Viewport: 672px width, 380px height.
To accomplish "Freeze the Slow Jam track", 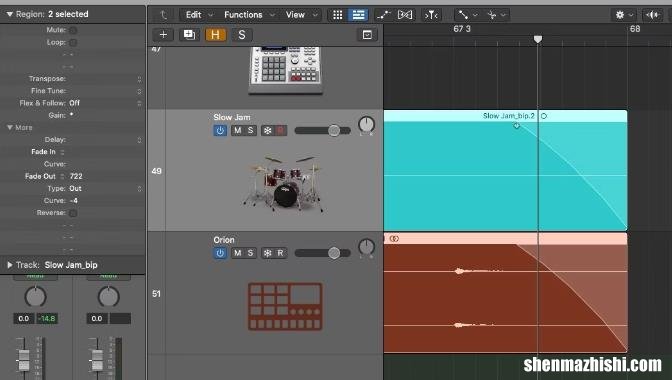I will coord(267,130).
